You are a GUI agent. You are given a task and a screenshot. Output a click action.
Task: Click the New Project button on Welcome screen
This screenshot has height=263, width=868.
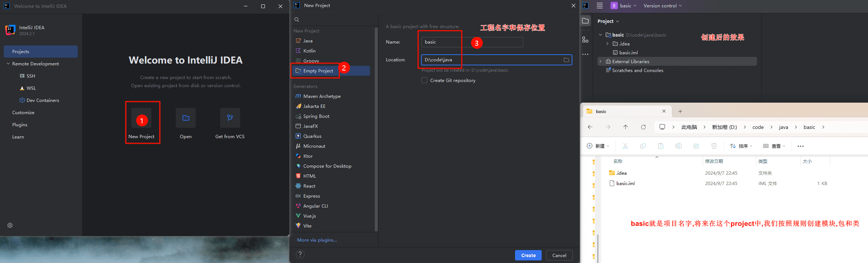(141, 123)
